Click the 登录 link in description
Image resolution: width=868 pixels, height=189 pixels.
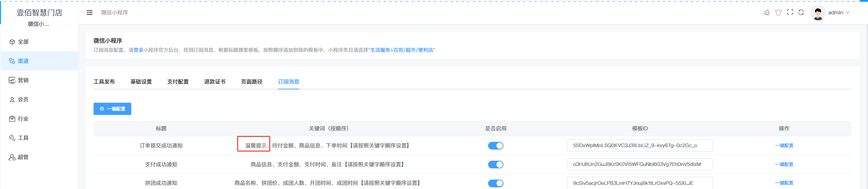138,50
